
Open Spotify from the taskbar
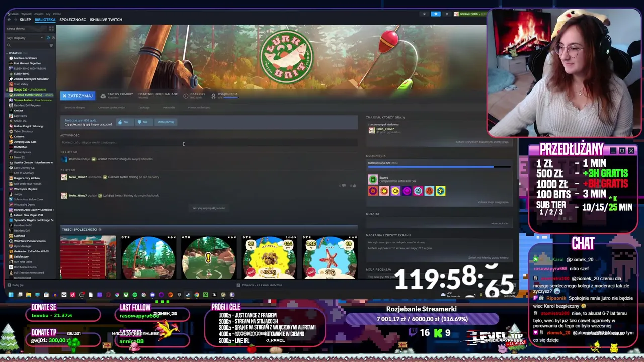coord(135,295)
